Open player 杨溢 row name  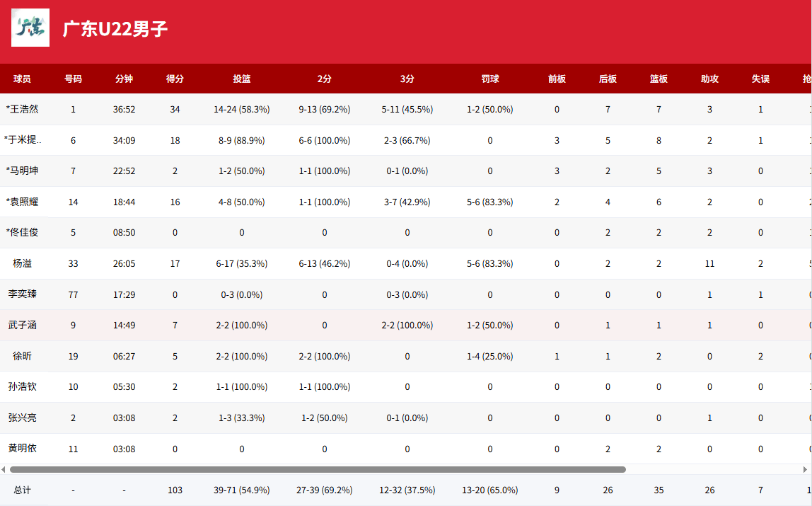pyautogui.click(x=23, y=263)
